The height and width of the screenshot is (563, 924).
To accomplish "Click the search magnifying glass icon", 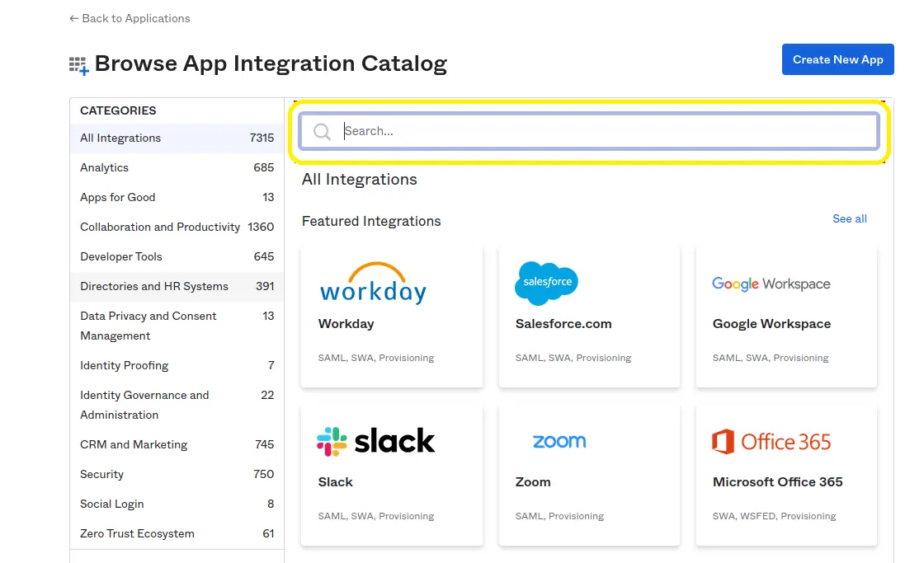I will coord(323,132).
